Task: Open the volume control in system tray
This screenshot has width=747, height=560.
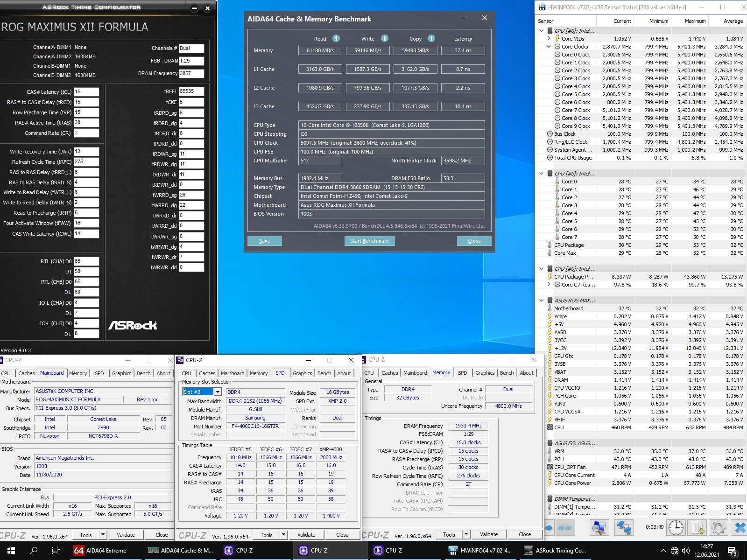Action: [x=686, y=551]
